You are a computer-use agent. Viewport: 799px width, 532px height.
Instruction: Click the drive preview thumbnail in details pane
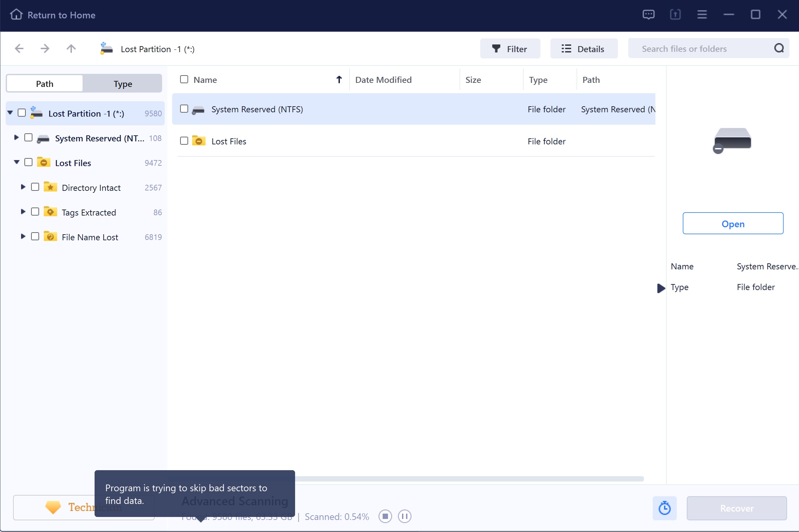pos(732,140)
